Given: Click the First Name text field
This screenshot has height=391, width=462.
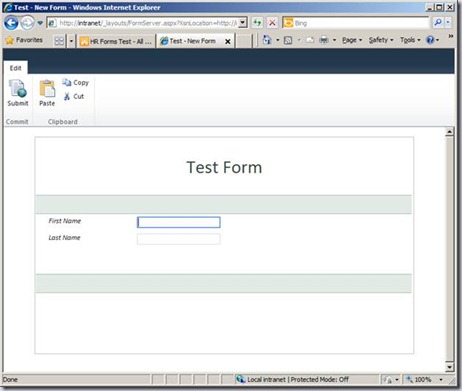Looking at the screenshot, I should [x=179, y=222].
